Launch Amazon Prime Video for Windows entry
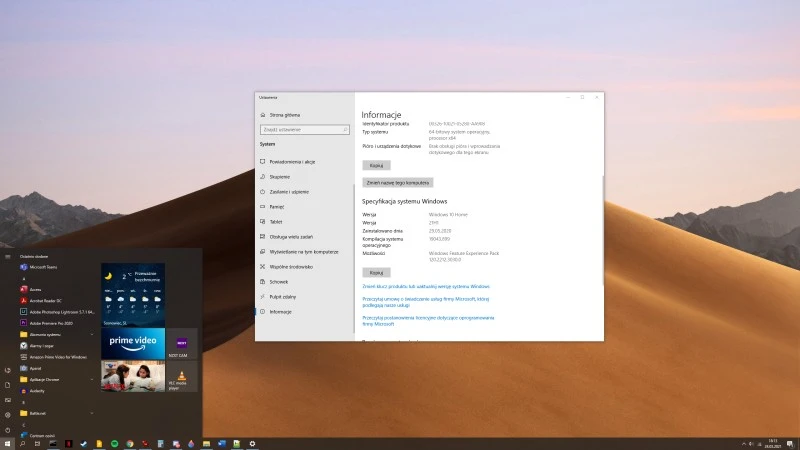This screenshot has width=800, height=450. coord(56,357)
